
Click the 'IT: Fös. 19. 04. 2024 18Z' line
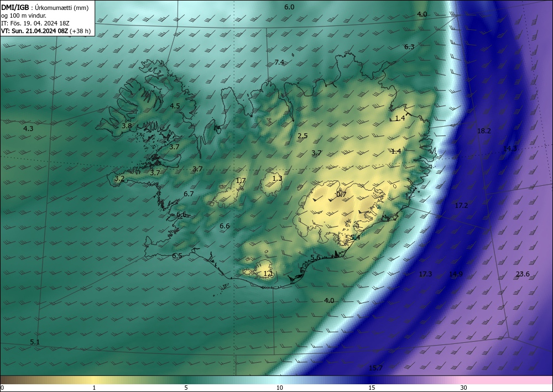[35, 23]
